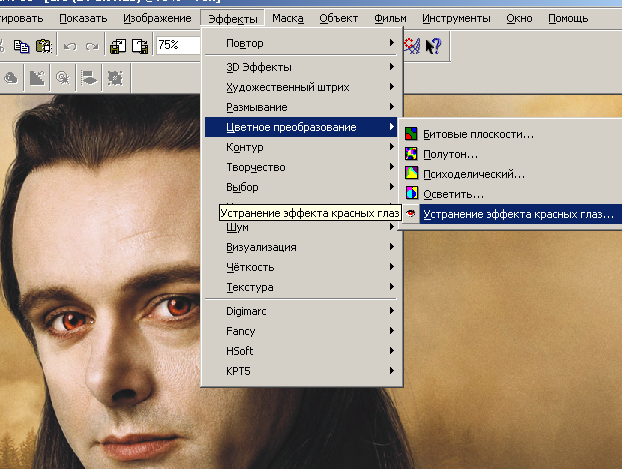622x469 pixels.
Task: Click the Copy icon in toolbar
Action: (21, 46)
